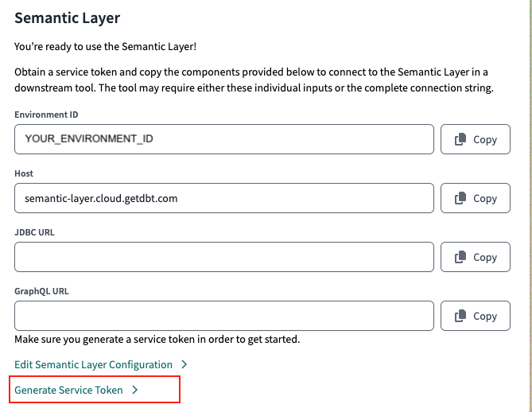Click the Generate Service Token link
Viewport: 532px width, 412px height.
click(x=68, y=390)
